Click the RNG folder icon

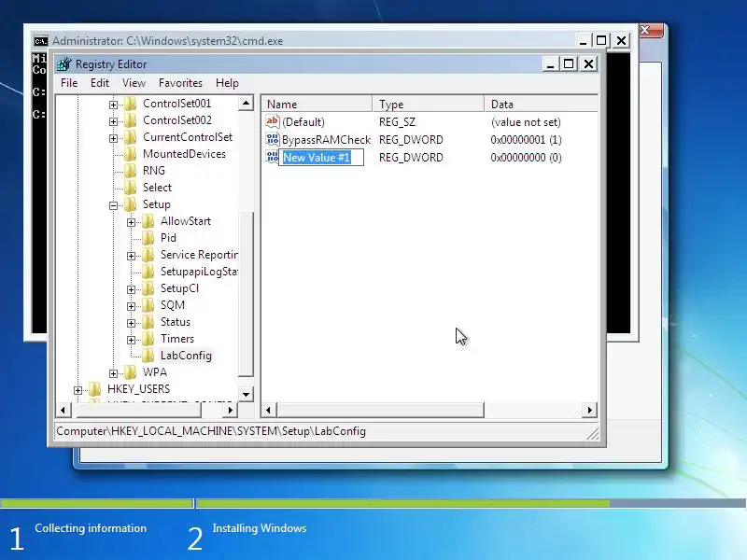pyautogui.click(x=131, y=171)
